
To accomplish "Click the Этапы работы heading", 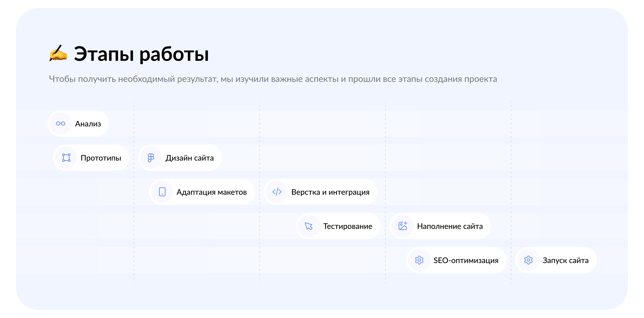I will pyautogui.click(x=141, y=54).
